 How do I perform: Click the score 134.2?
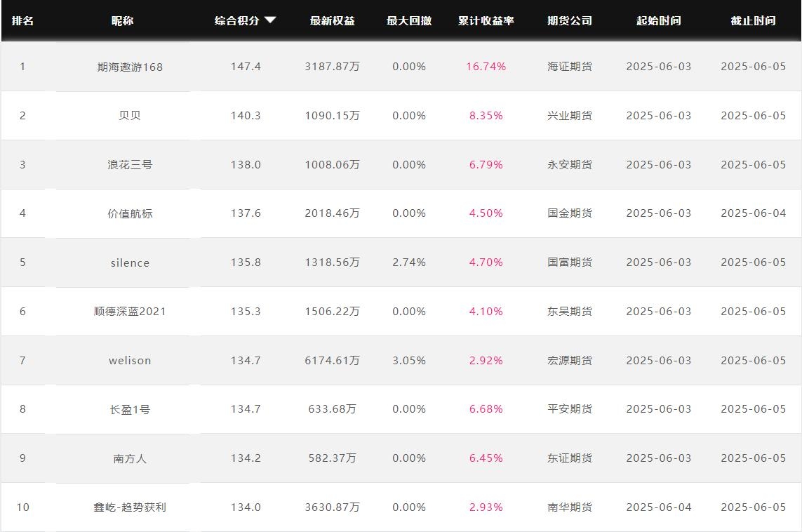point(246,458)
